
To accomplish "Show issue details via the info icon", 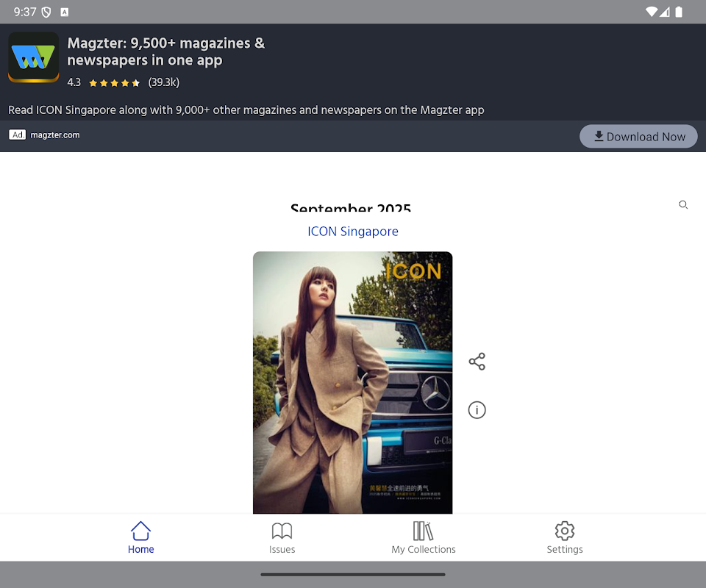I will click(x=477, y=410).
